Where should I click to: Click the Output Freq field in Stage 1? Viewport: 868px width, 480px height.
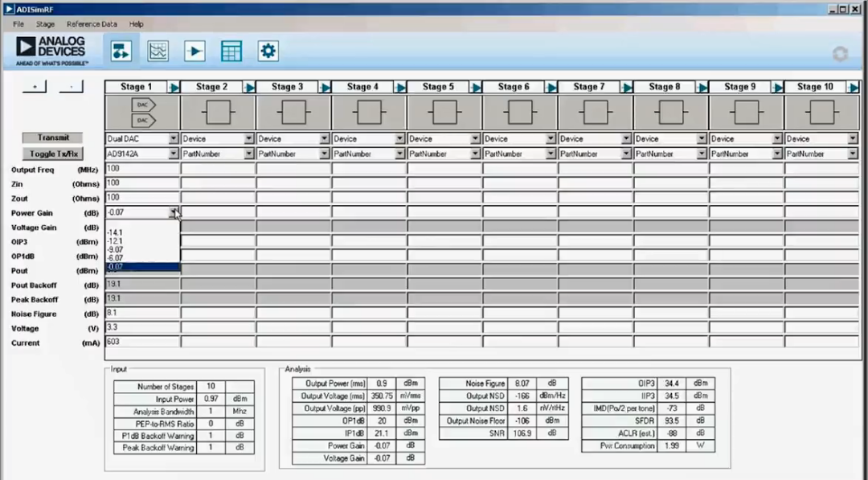[142, 169]
